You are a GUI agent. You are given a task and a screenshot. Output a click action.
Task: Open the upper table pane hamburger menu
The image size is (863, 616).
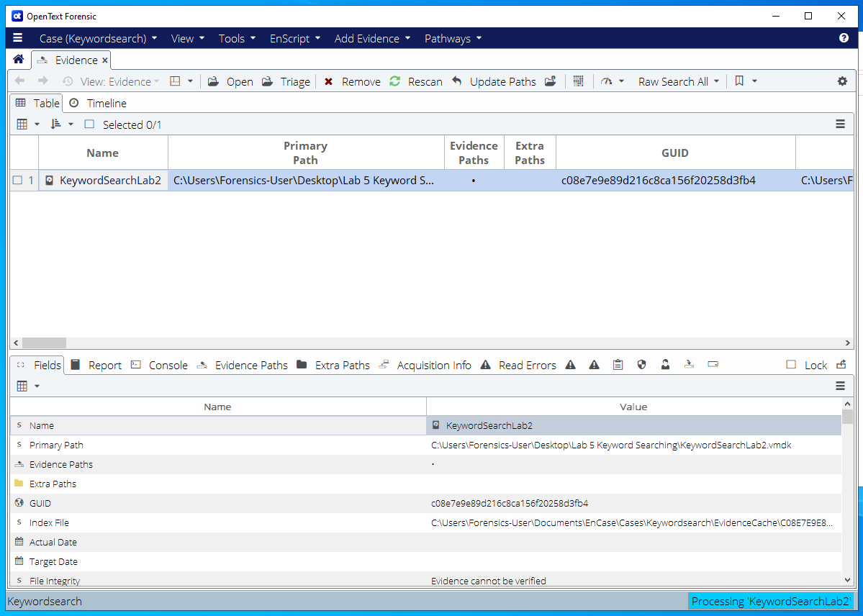click(x=841, y=124)
